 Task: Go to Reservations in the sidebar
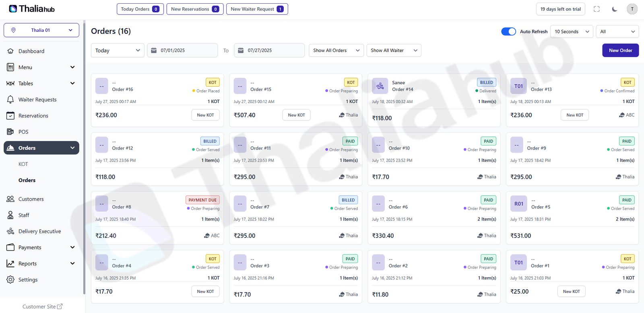33,116
